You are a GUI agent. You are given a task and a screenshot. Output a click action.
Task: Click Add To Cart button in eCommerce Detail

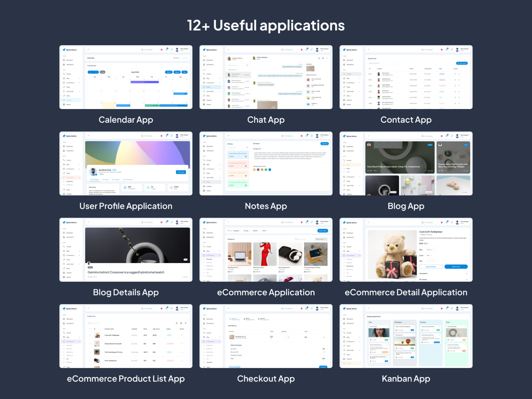(x=456, y=267)
